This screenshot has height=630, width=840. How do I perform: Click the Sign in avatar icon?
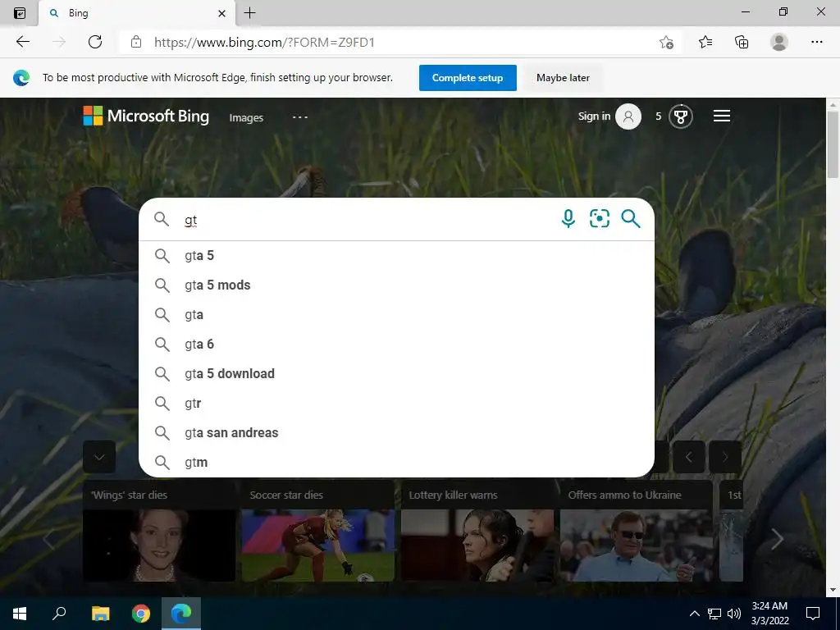[x=628, y=116]
